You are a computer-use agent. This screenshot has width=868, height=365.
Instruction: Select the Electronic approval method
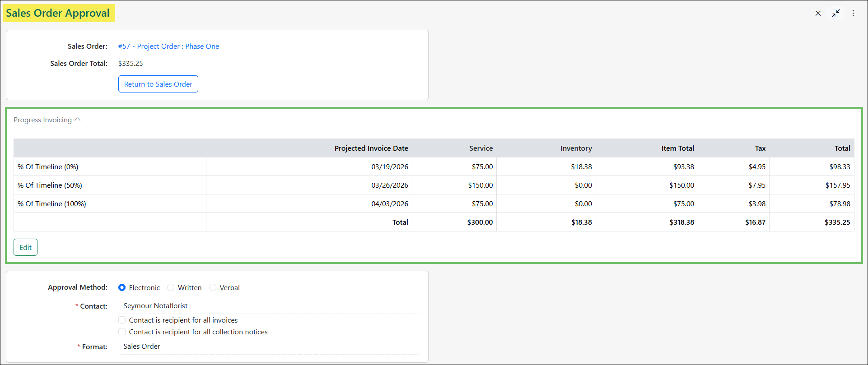(x=122, y=287)
